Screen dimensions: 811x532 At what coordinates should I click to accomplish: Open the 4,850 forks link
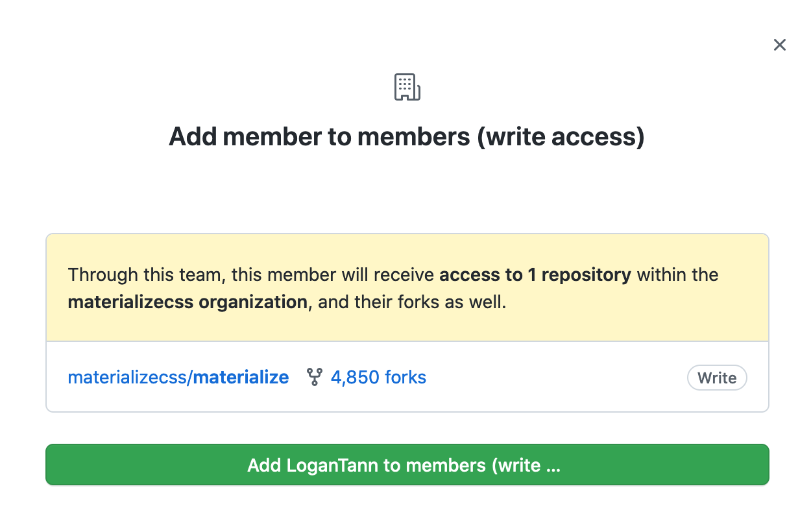point(378,377)
